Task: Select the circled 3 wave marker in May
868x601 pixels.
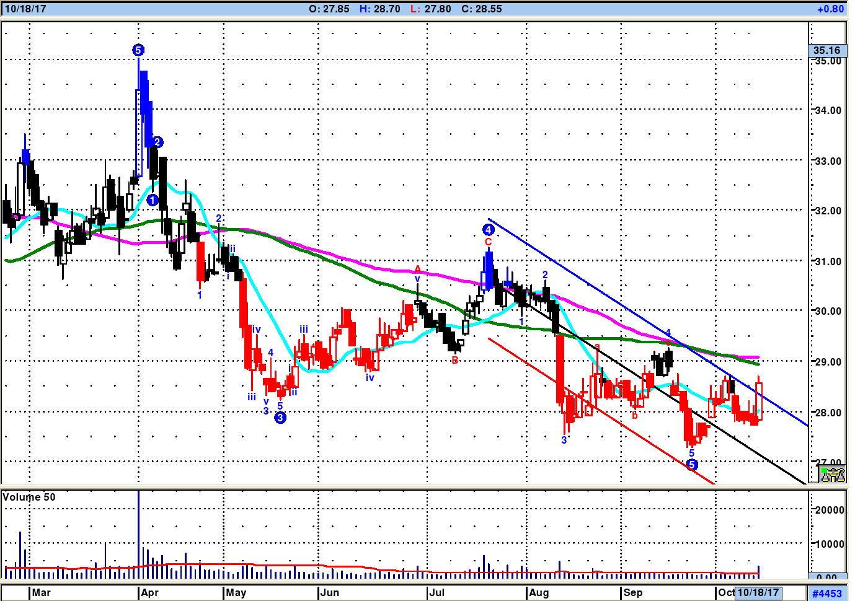Action: coord(280,418)
